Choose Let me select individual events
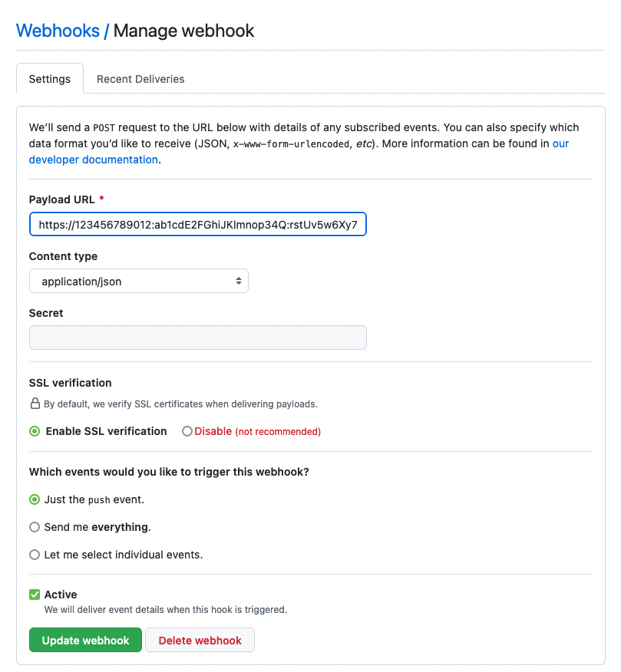 pyautogui.click(x=35, y=555)
